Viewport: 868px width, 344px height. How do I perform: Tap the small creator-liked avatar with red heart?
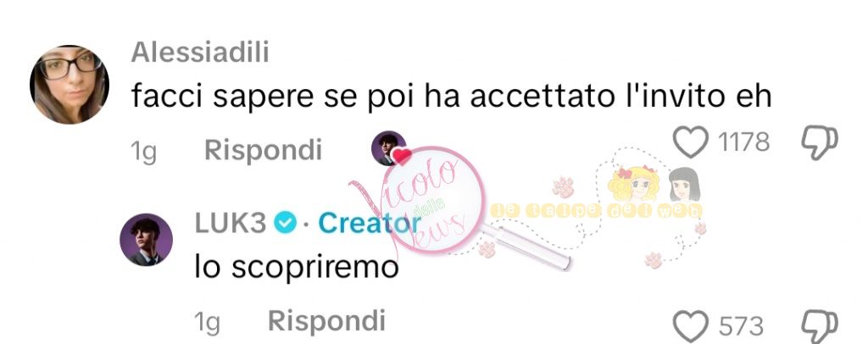[x=392, y=148]
